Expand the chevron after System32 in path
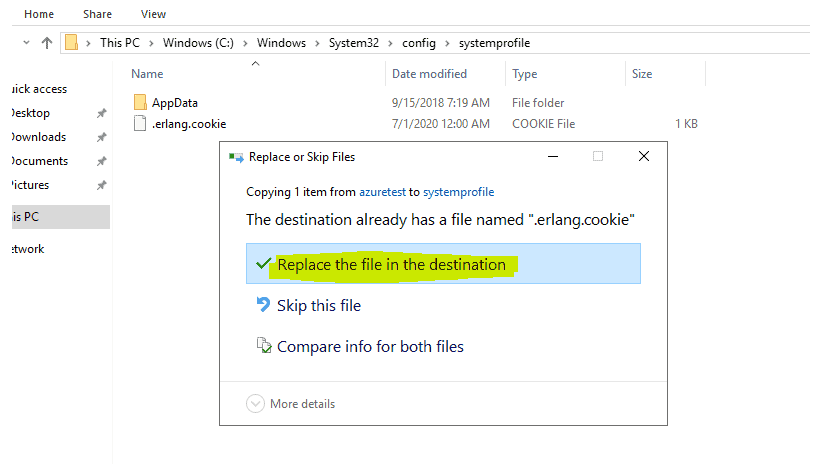This screenshot has width=825, height=464. coord(391,43)
